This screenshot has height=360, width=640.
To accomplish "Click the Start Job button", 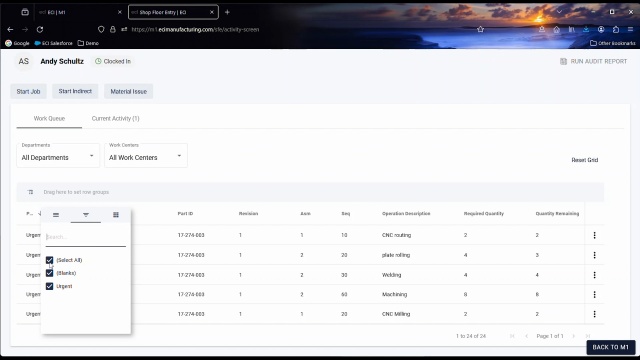I will point(29,91).
